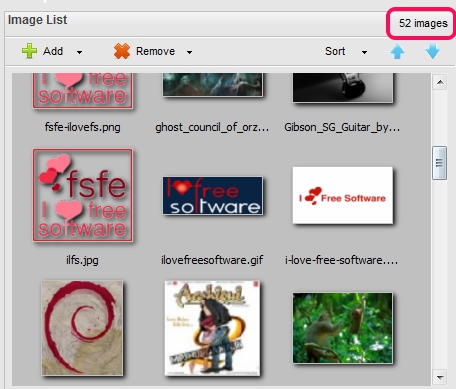Screen dimensions: 456x389
Task: Click the Gibson_SG_Guitar_by... file name
Action: [x=342, y=127]
